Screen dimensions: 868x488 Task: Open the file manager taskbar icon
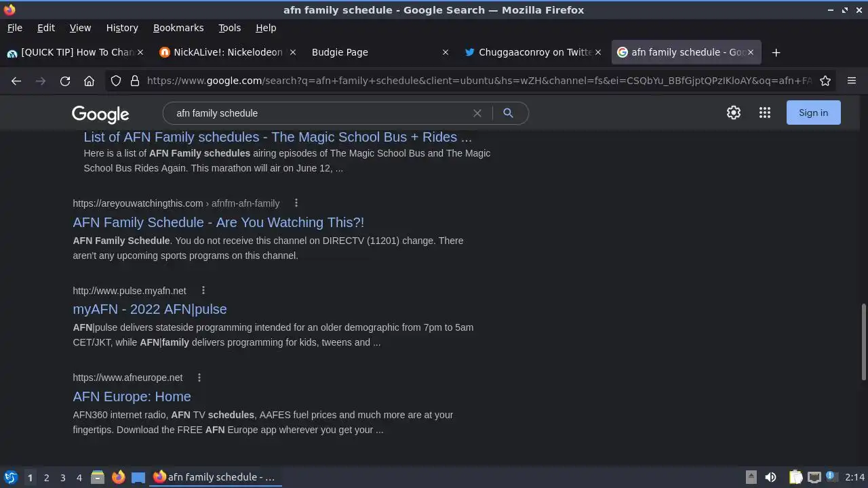coord(98,477)
